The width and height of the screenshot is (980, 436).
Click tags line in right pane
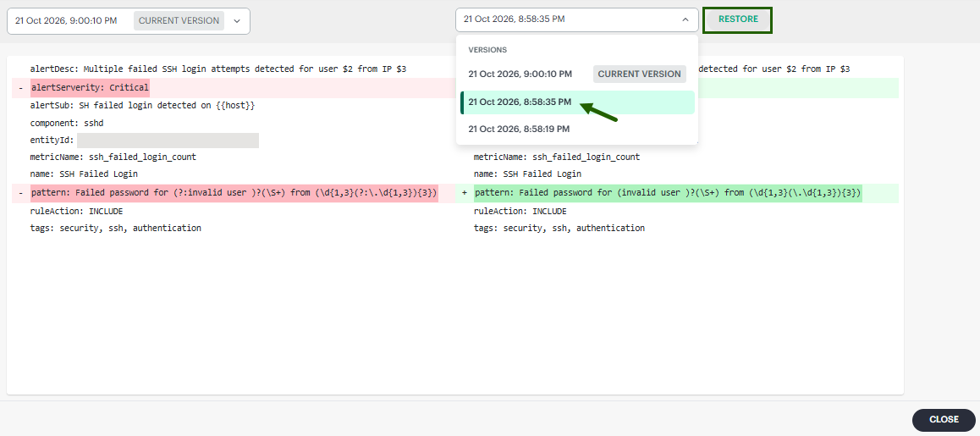point(559,229)
